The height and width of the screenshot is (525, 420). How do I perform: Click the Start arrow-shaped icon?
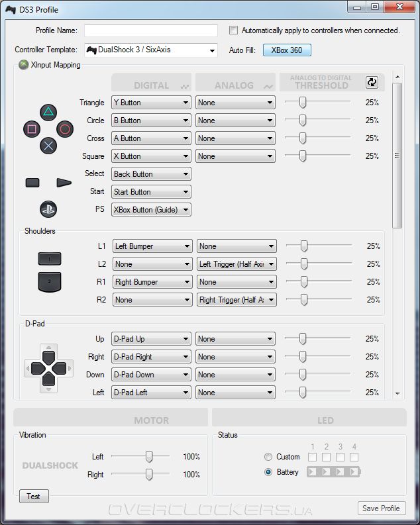pyautogui.click(x=64, y=183)
